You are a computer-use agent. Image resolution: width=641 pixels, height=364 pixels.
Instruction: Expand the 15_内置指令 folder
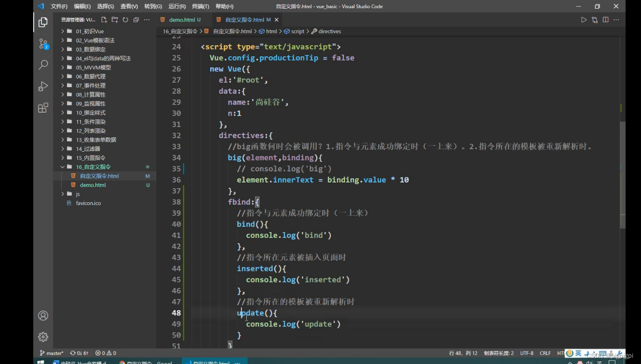click(105, 158)
